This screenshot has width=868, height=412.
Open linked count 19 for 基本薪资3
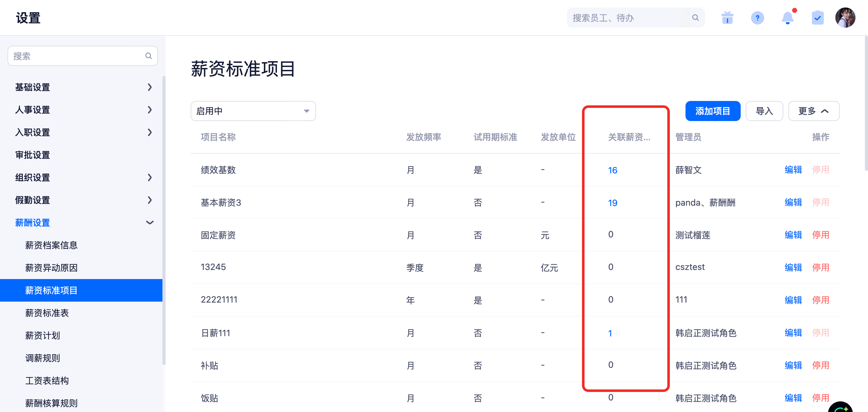(x=613, y=203)
